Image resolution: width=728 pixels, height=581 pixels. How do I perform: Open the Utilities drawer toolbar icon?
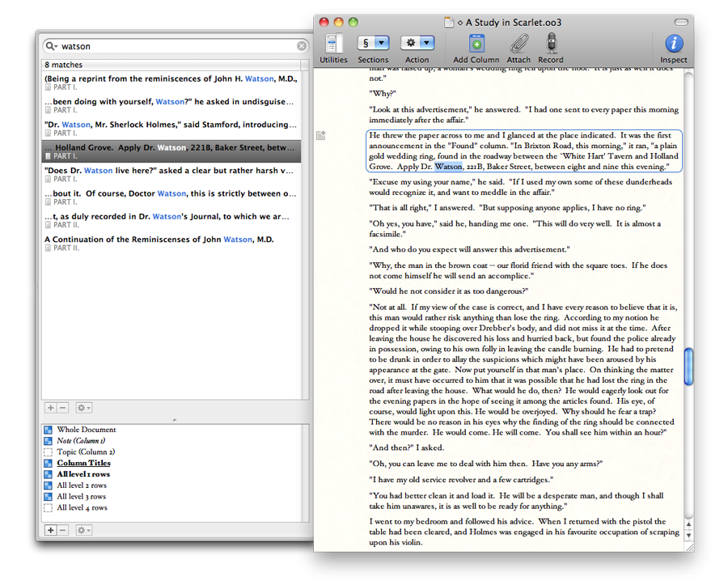(333, 45)
